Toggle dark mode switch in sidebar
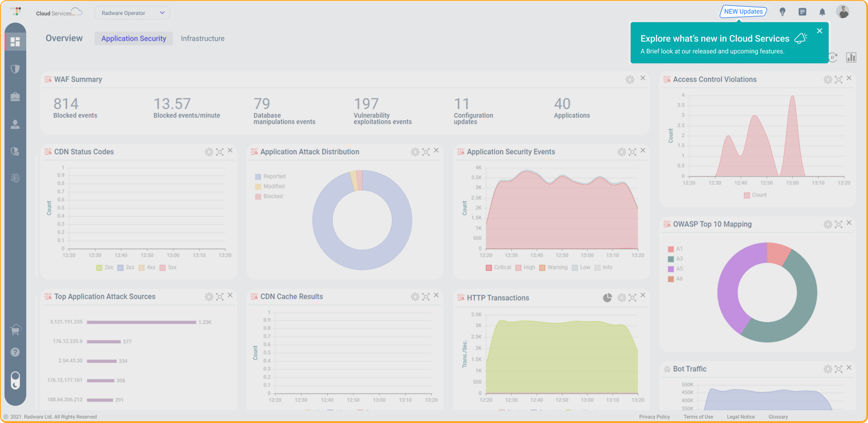The height and width of the screenshot is (423, 868). click(15, 380)
